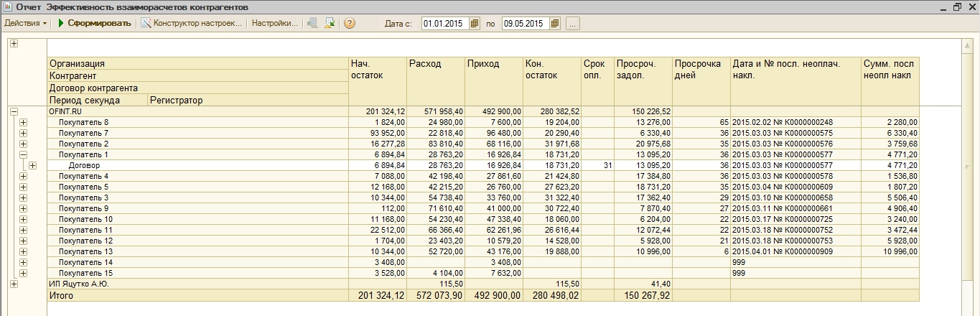Click the save settings icon
This screenshot has height=316, width=980.
pyautogui.click(x=330, y=23)
